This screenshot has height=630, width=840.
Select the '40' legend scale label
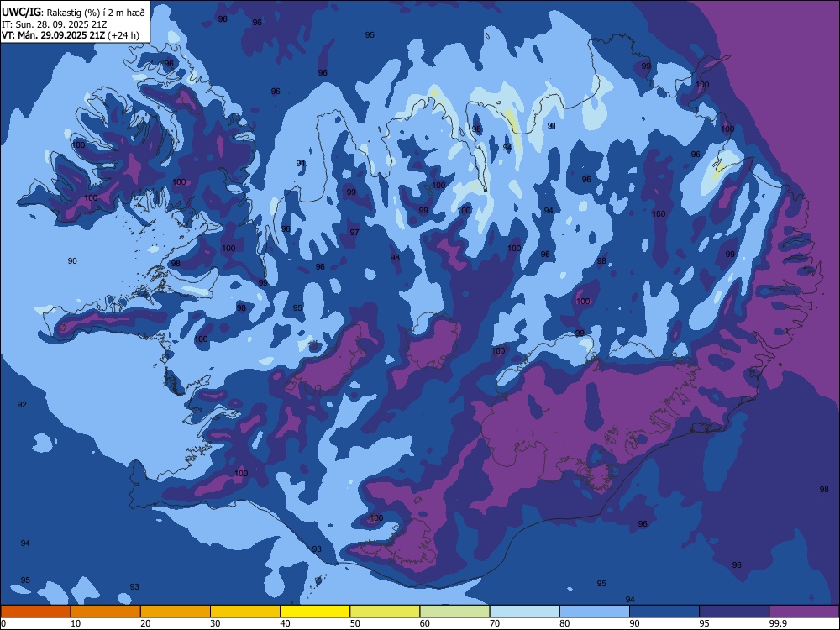point(286,623)
